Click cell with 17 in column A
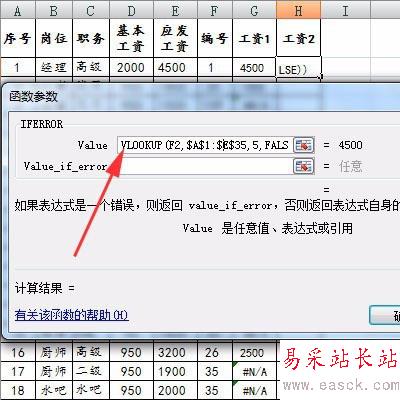Image resolution: width=400 pixels, height=400 pixels. (x=18, y=371)
